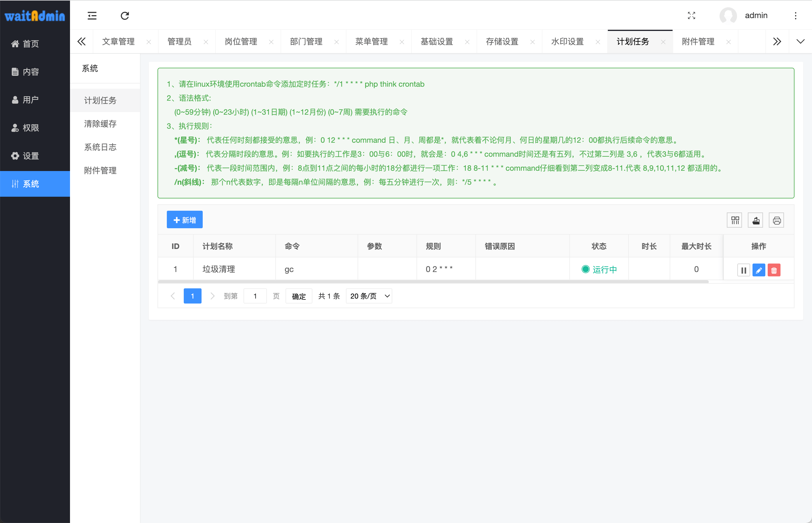Viewport: 812px width, 523px height.
Task: Open the 20 条/页 page size dropdown
Action: pyautogui.click(x=368, y=296)
